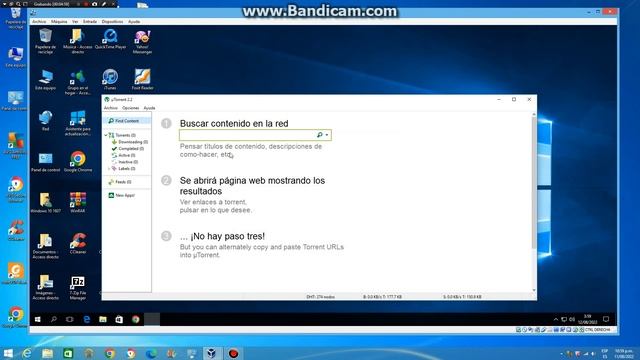Open Store from guest taskbar
This screenshot has height=360, width=640.
(x=119, y=319)
